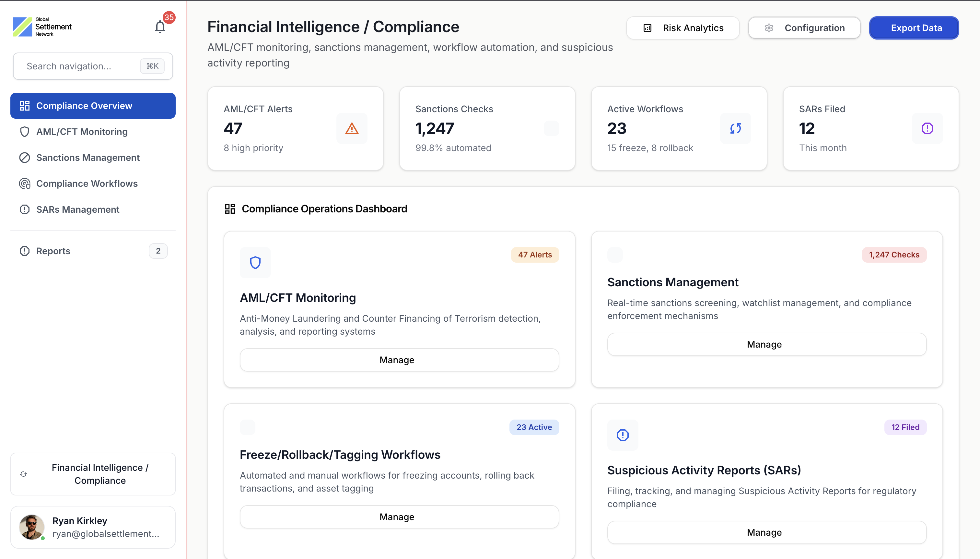The height and width of the screenshot is (559, 980).
Task: Click the chart icon next to Risk Analytics
Action: 647,28
